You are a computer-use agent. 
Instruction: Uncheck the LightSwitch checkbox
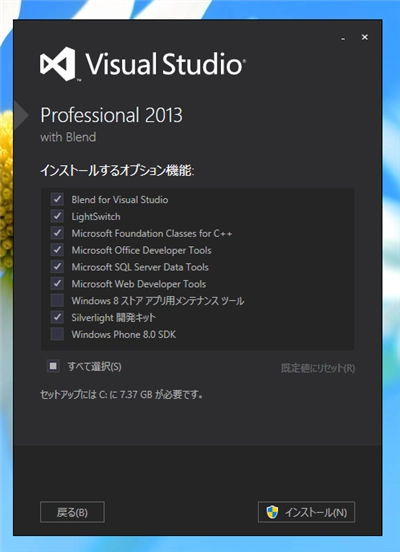coord(57,216)
